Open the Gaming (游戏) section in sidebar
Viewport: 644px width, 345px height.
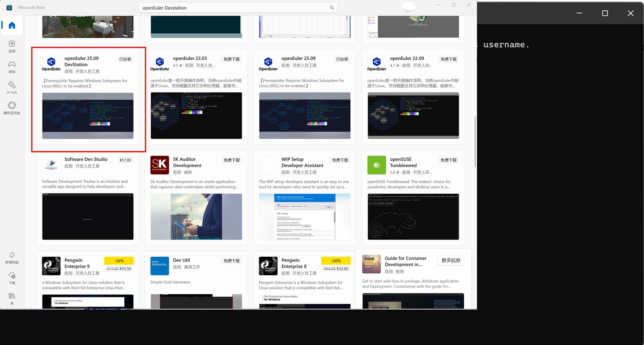click(12, 67)
